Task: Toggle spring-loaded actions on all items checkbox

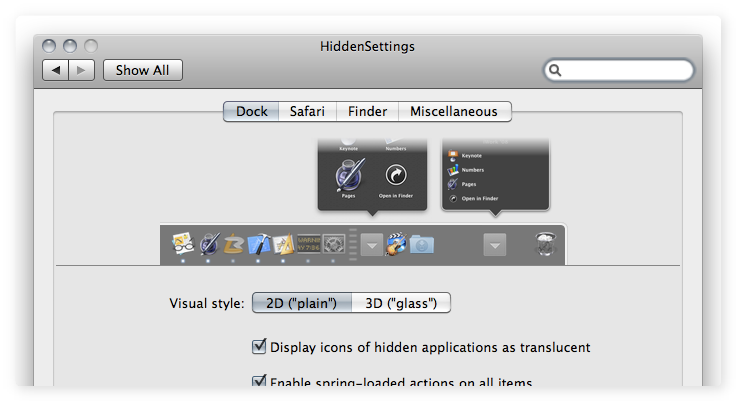Action: point(259,381)
